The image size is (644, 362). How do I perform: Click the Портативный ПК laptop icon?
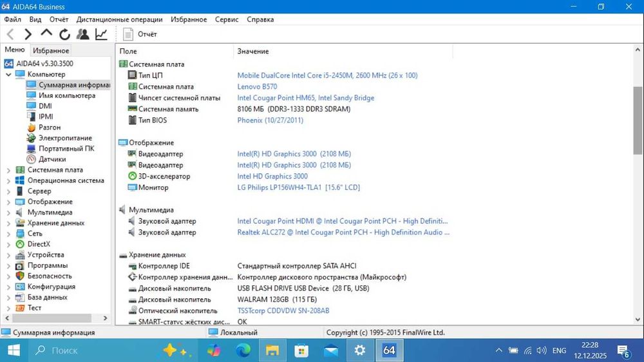[31, 149]
